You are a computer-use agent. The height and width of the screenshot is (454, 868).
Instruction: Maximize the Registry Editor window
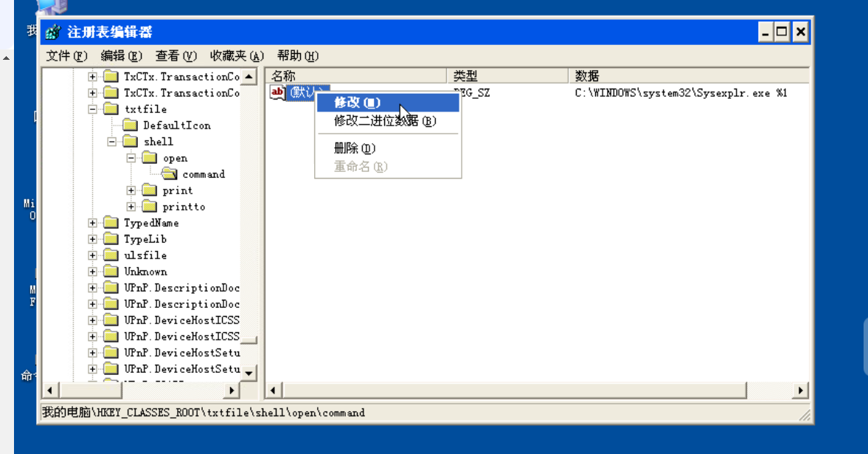pyautogui.click(x=782, y=32)
